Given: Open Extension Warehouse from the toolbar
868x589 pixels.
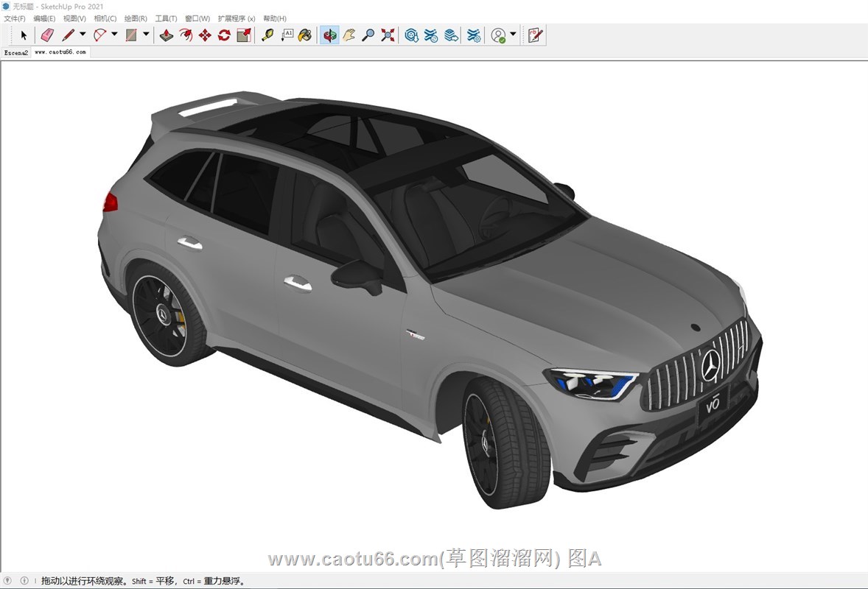Looking at the screenshot, I should [x=431, y=35].
